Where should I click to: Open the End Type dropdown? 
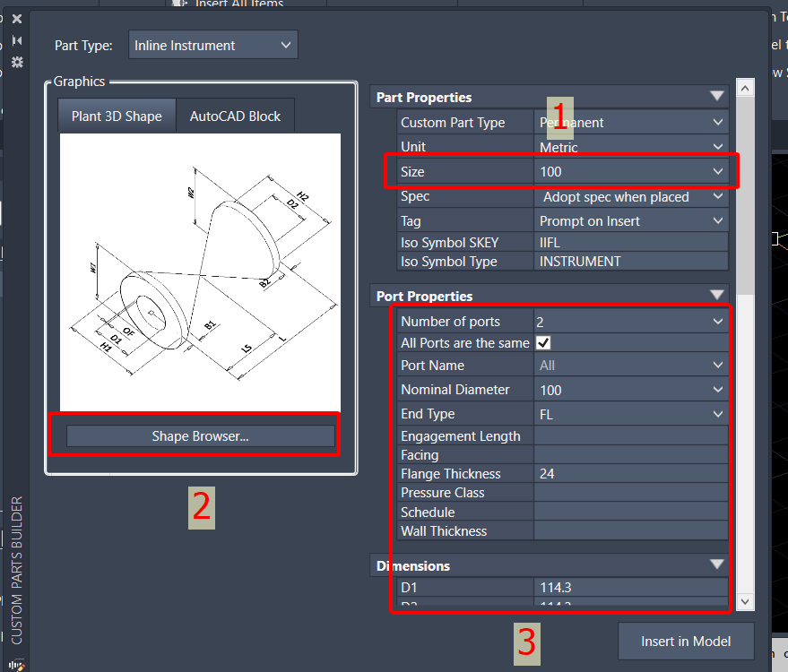coord(716,414)
